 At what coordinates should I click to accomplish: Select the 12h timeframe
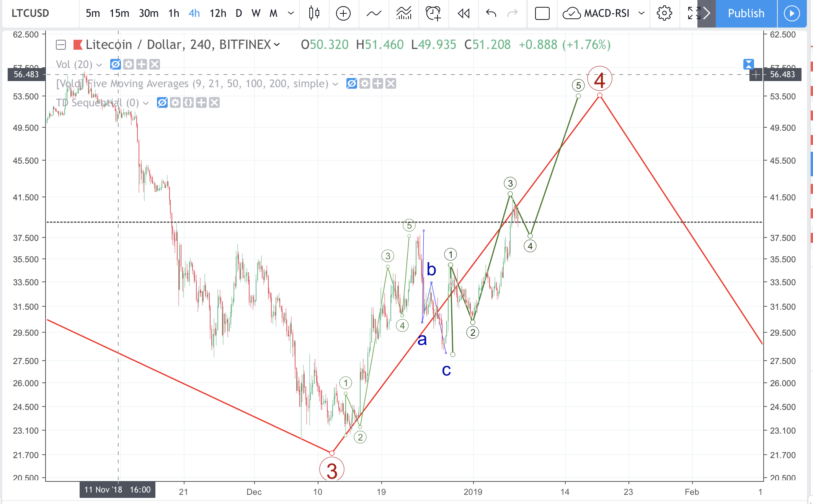pyautogui.click(x=217, y=13)
